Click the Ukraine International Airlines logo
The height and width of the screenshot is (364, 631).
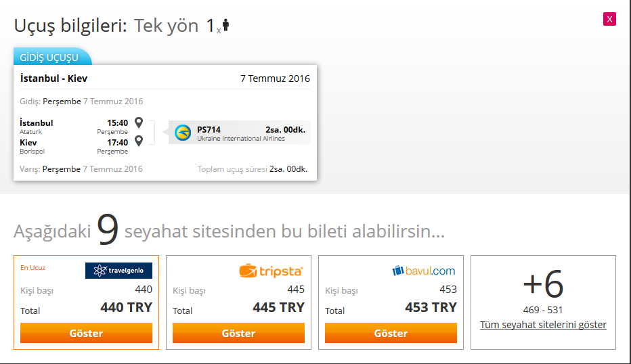tap(183, 132)
